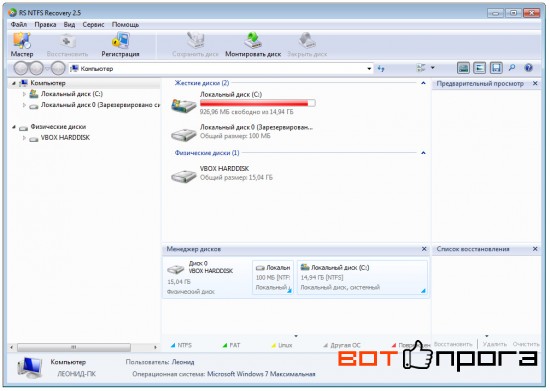Screen dimensions: 550x391
Task: Click the VBOX HARDDISK drive icon in main pane
Action: (x=183, y=175)
